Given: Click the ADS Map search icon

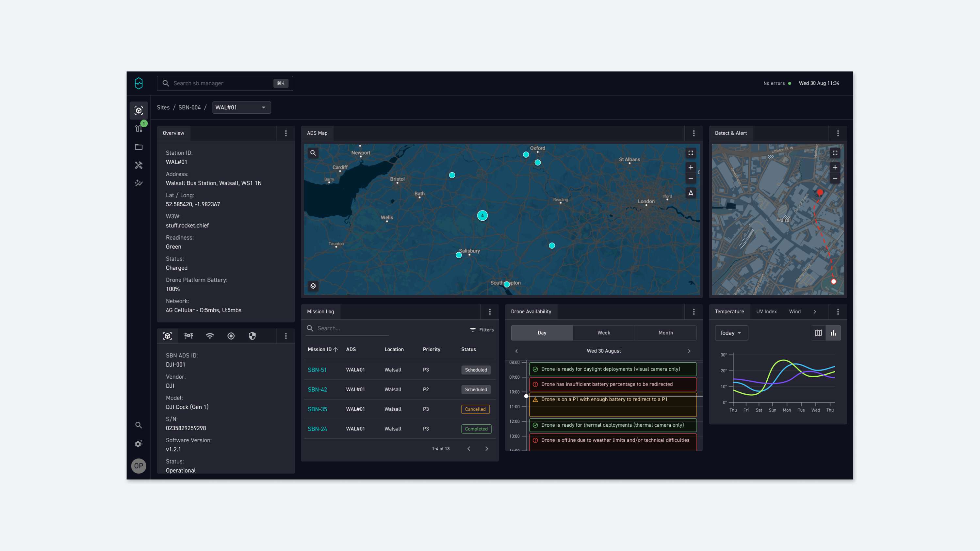Looking at the screenshot, I should coord(313,153).
